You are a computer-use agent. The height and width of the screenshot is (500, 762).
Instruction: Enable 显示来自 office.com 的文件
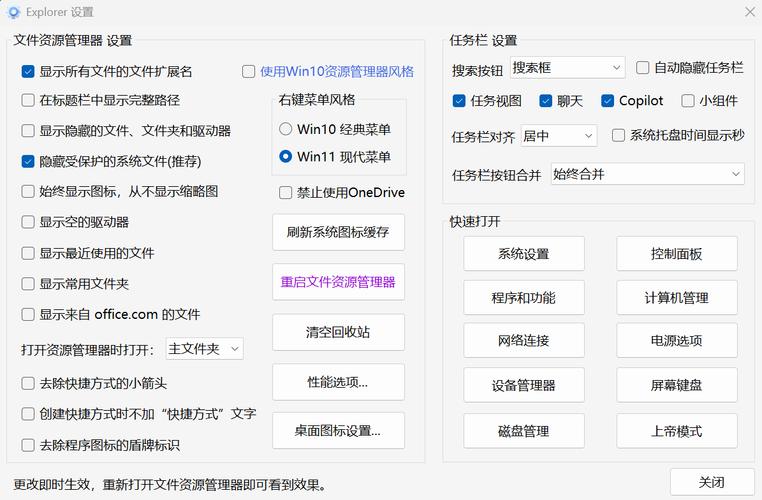pos(28,314)
